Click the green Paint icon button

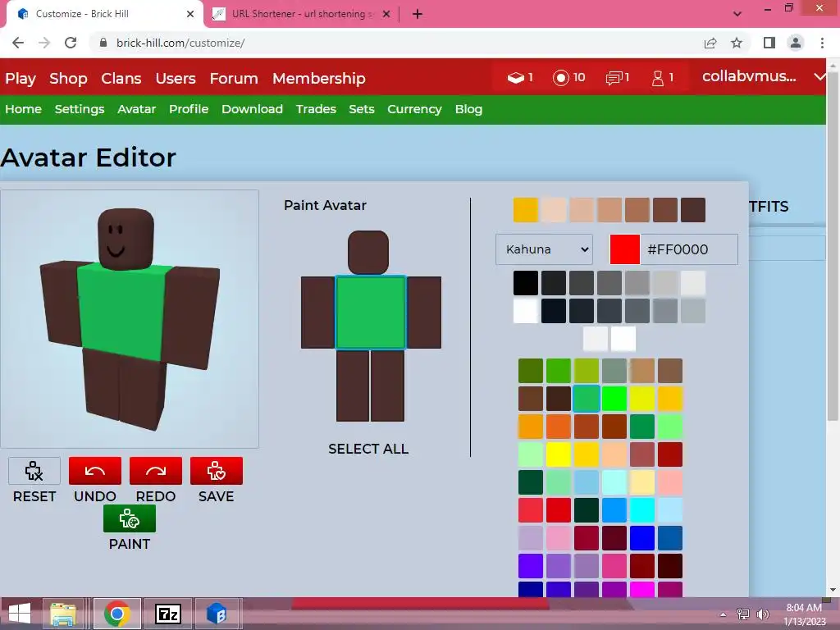tap(129, 518)
